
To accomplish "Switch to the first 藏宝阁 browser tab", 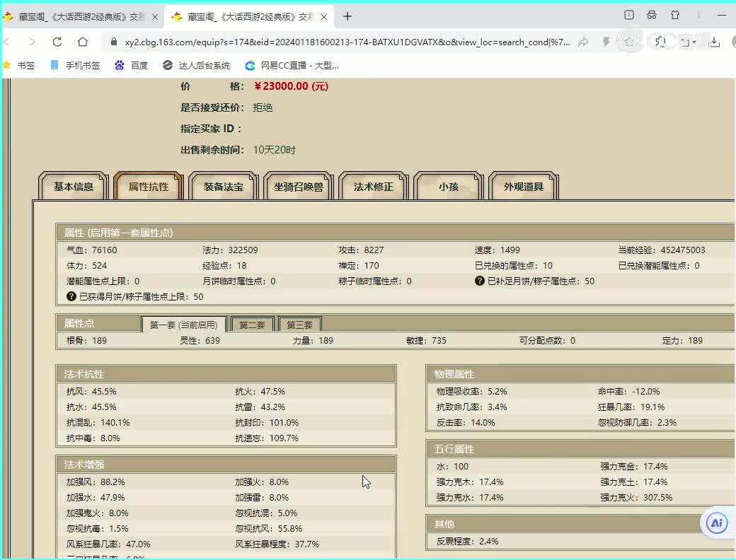I will coord(81,17).
